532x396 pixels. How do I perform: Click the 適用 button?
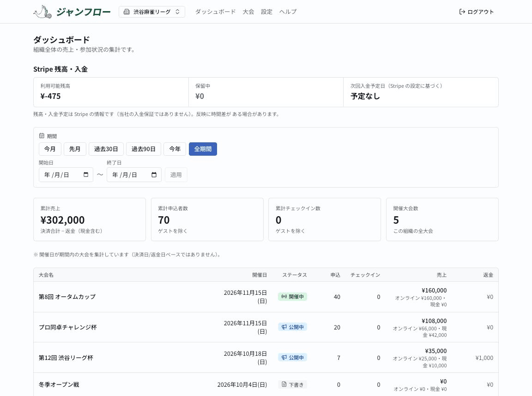(x=176, y=175)
